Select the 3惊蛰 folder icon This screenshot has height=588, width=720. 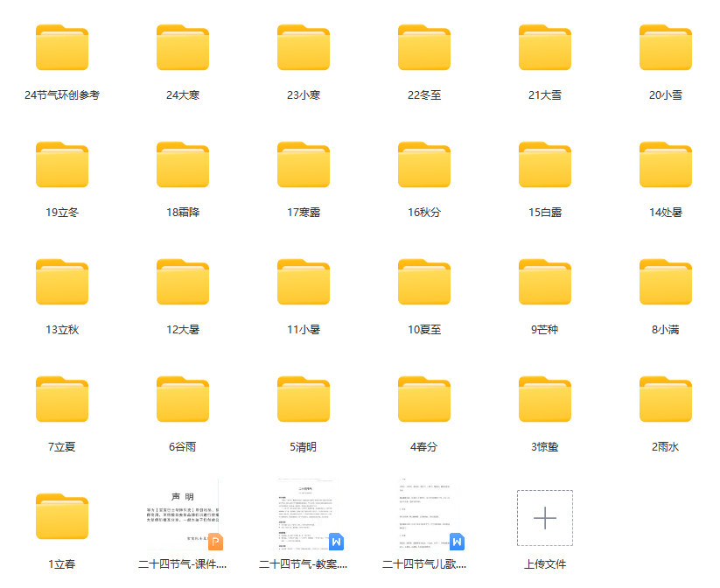[545, 400]
